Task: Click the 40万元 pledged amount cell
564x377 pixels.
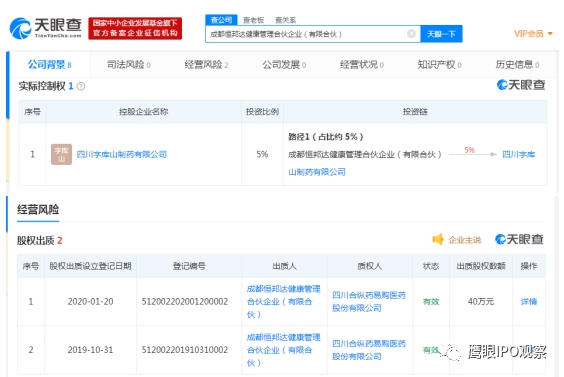Action: 481,301
